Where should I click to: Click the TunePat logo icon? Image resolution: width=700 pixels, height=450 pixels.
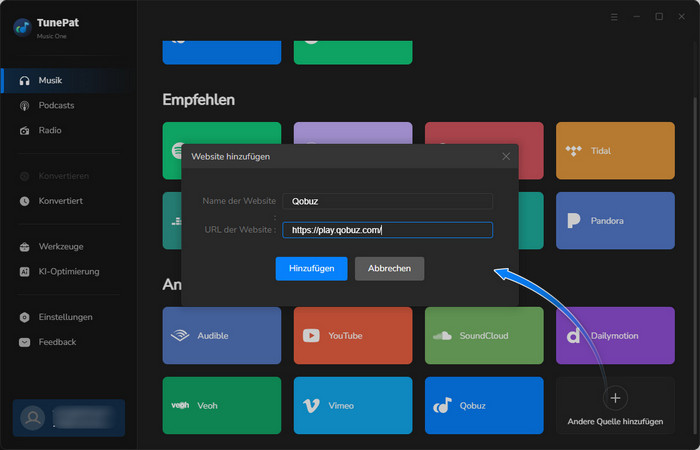[x=22, y=28]
